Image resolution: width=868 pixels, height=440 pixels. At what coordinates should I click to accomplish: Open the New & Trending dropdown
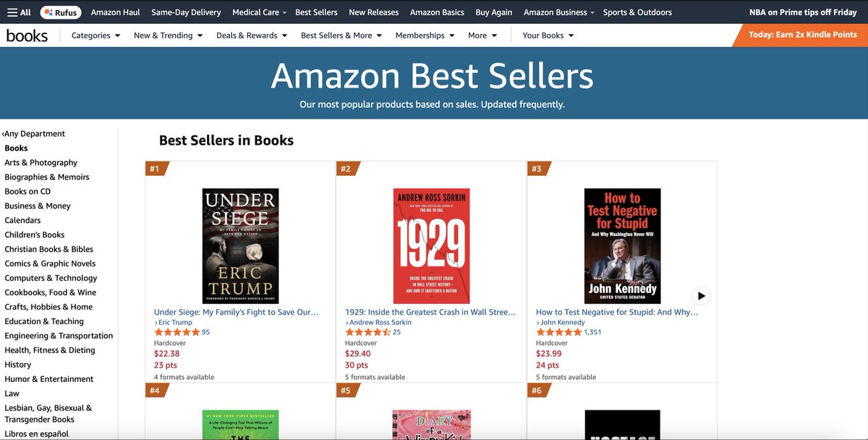[x=168, y=35]
